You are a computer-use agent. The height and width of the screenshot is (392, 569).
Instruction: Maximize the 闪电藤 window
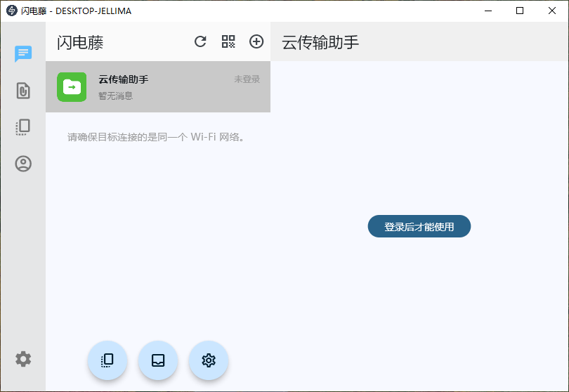pos(520,11)
